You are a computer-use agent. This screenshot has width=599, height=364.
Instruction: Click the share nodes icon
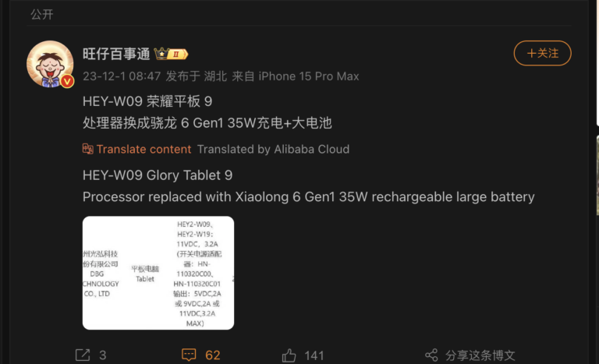pos(431,355)
